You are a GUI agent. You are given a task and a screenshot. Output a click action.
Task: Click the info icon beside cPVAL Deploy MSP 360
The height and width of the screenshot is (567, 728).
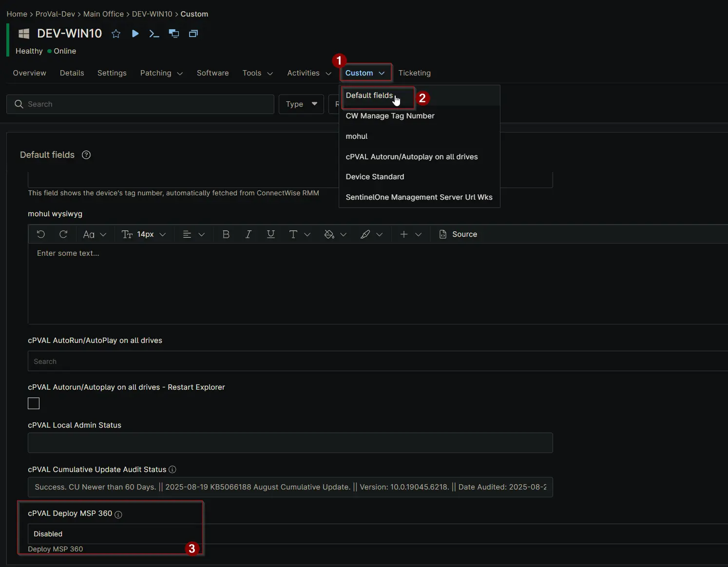point(118,514)
